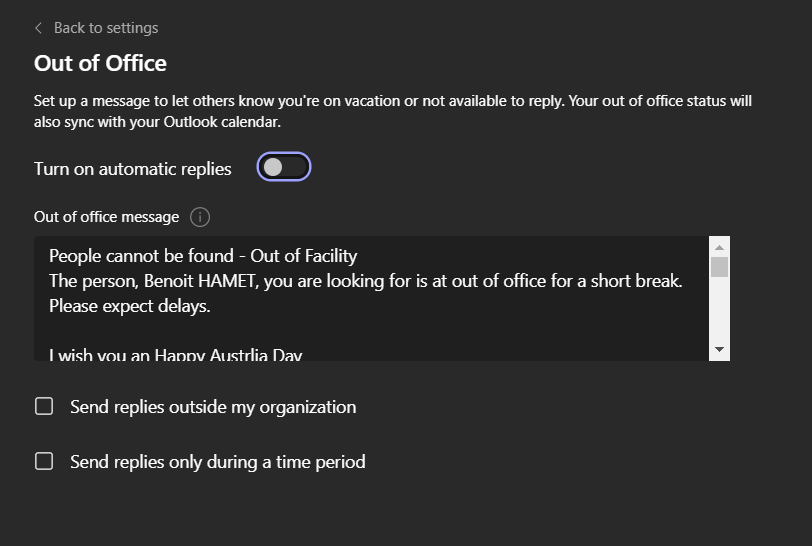Click the message box scroll down arrow

719,349
